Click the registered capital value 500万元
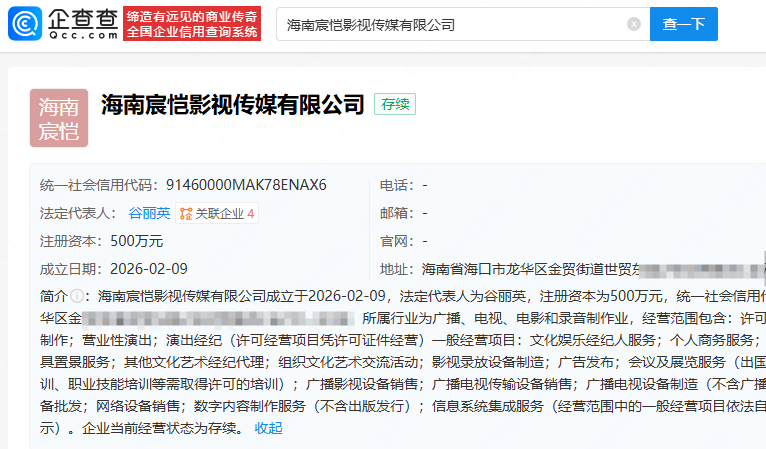Viewport: 766px width, 449px height. click(x=136, y=241)
